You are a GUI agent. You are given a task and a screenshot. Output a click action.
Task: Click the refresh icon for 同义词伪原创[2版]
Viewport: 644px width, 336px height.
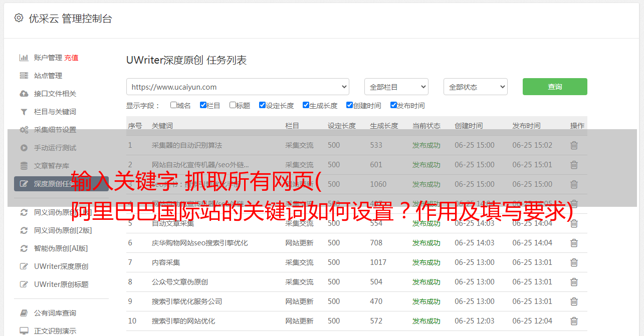click(x=24, y=230)
